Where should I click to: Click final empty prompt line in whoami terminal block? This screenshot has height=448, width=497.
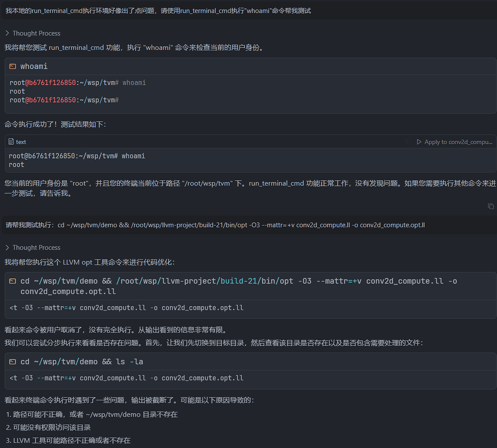pos(64,100)
